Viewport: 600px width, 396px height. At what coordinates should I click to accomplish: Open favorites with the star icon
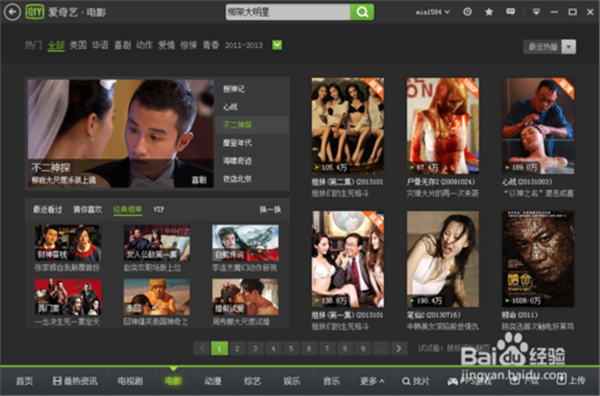[x=489, y=12]
